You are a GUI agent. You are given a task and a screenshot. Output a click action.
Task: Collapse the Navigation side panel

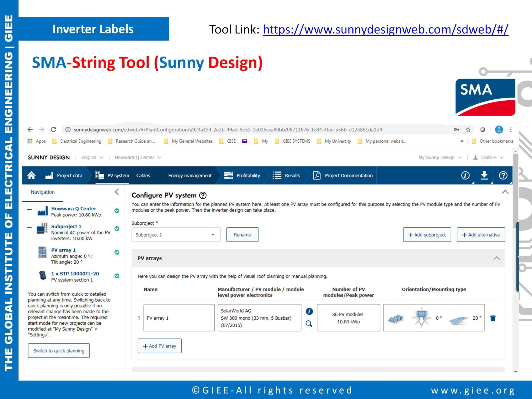pos(117,192)
